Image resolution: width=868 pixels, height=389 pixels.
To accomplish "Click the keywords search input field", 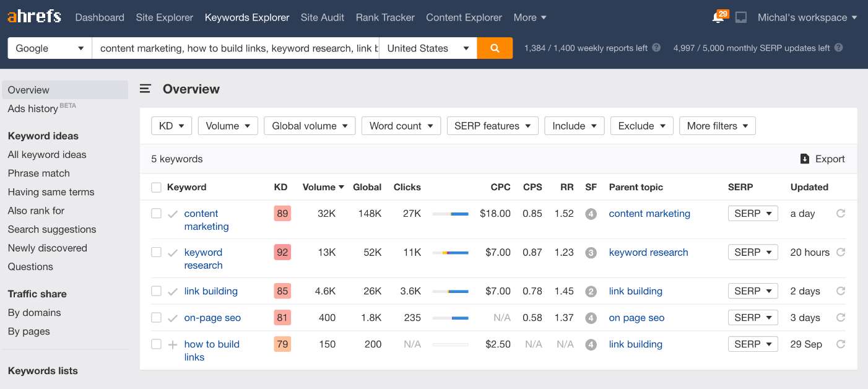I will 235,48.
